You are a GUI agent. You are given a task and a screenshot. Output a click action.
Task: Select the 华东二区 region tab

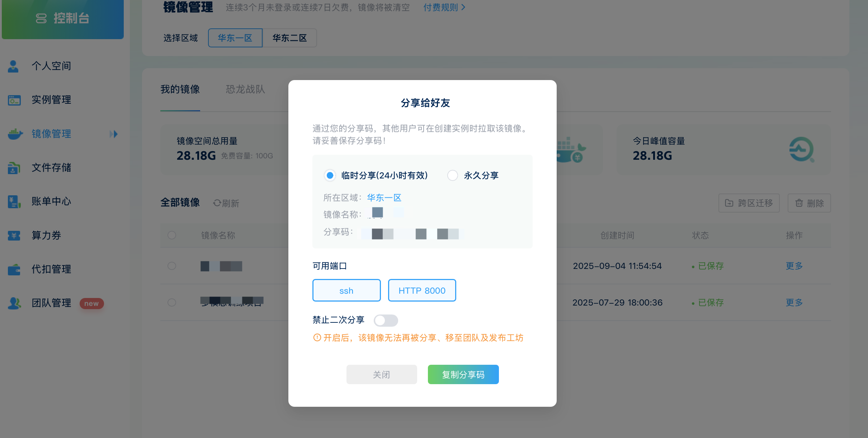[290, 38]
